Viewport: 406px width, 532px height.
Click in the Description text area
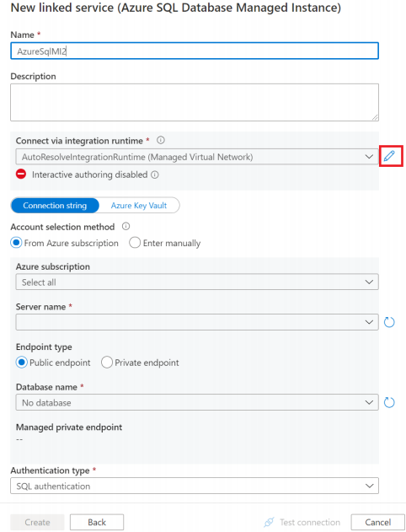pyautogui.click(x=195, y=102)
